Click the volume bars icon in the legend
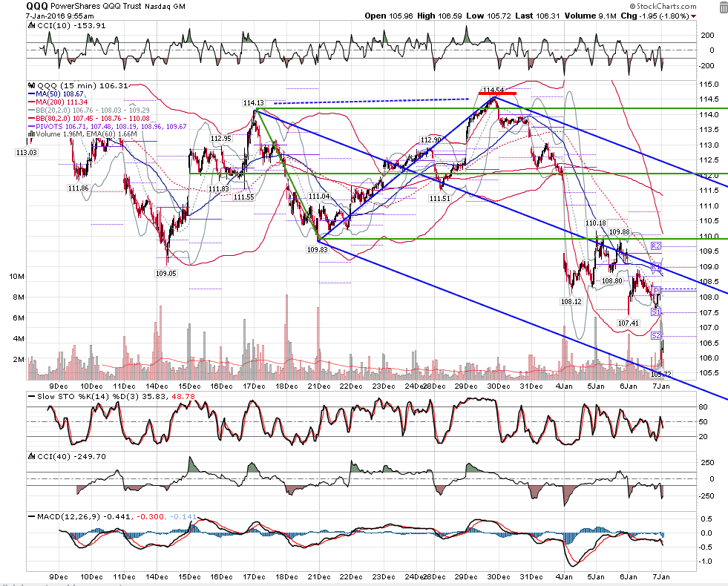This screenshot has height=586, width=728. coord(31,134)
